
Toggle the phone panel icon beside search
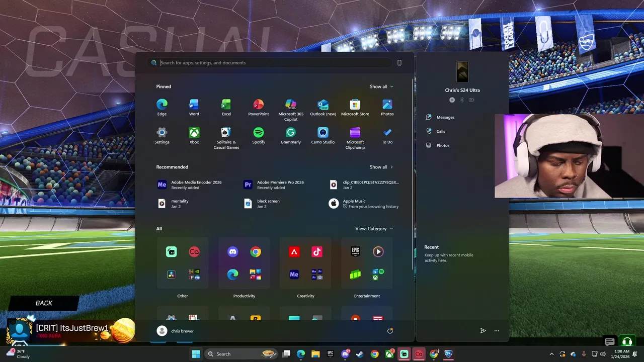pyautogui.click(x=399, y=63)
